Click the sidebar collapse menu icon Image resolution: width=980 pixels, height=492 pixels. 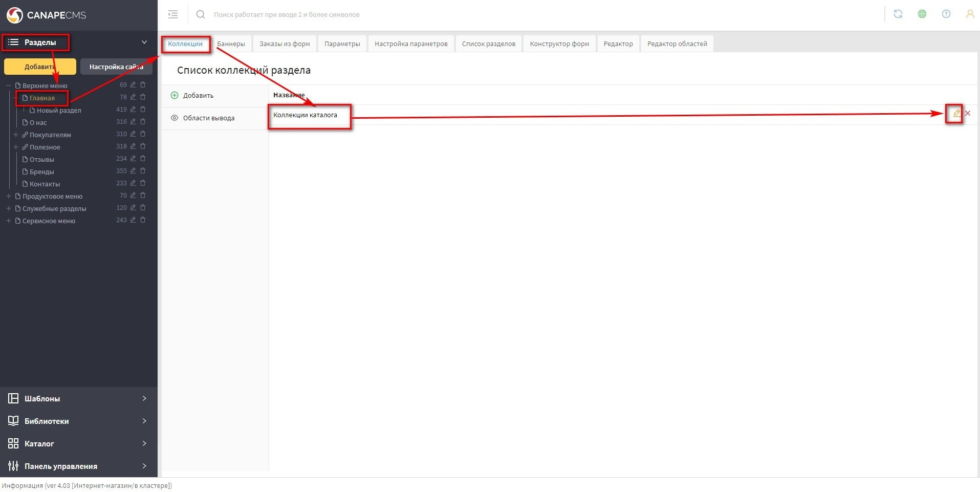(173, 14)
